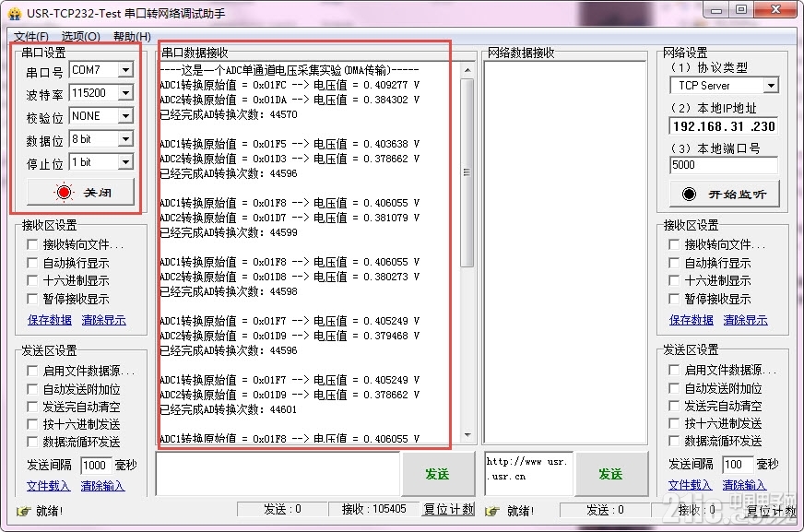Enable serial 自动发送附加位 checkbox
Screen dimensions: 804x532
click(32, 389)
